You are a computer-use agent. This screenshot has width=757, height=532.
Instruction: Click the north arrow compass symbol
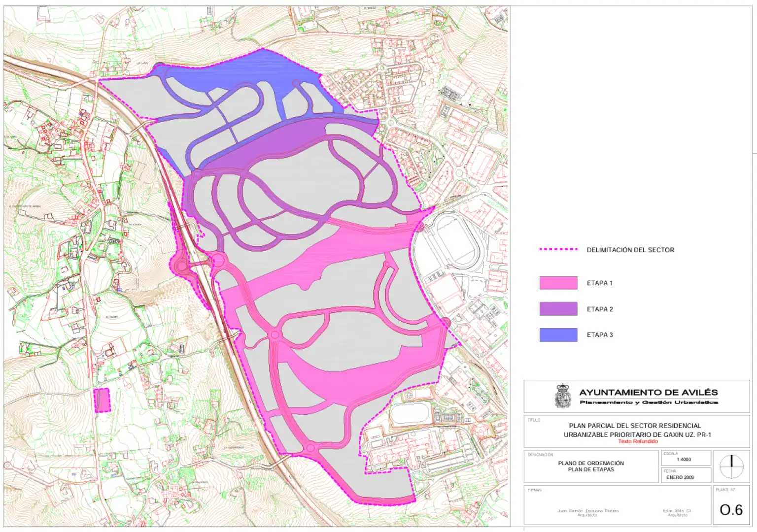click(x=732, y=467)
